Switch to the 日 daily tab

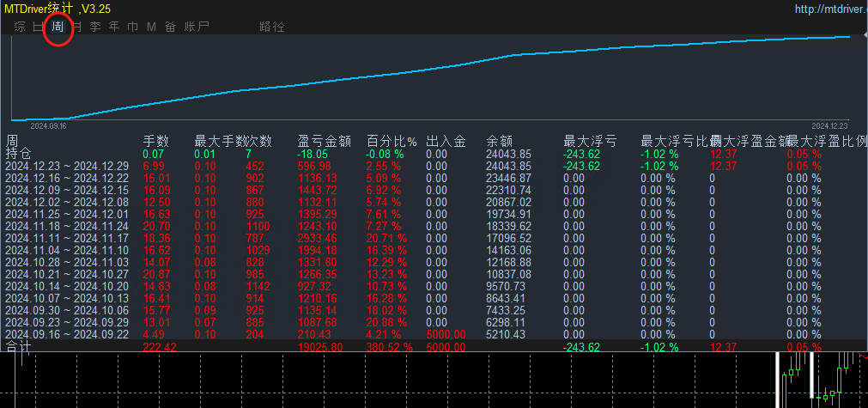[x=38, y=27]
